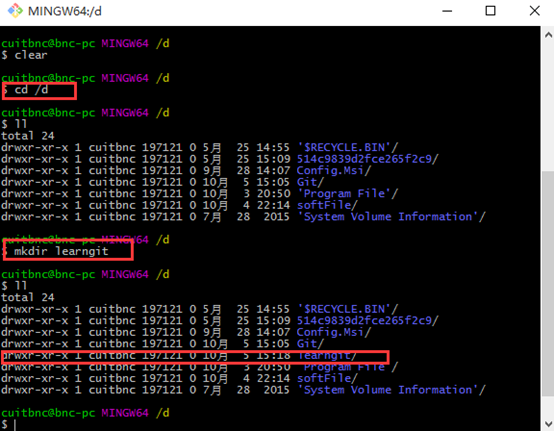The width and height of the screenshot is (554, 431).
Task: Click '$RECYCLE.BIN' in the second listing
Action: tap(348, 309)
